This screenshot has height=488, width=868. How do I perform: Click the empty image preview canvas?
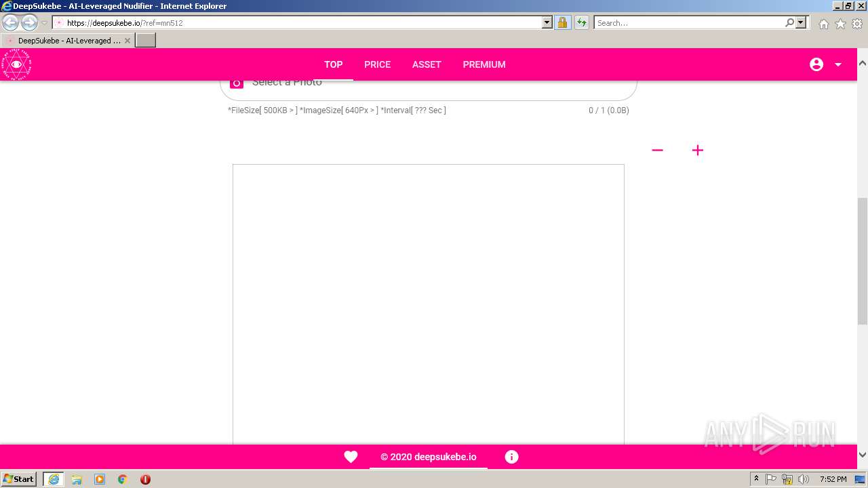429,304
